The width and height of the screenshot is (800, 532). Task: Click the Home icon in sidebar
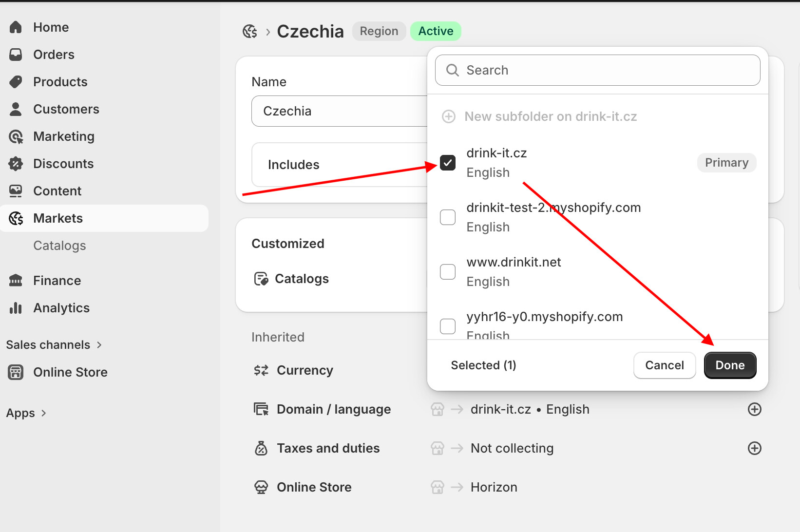tap(16, 27)
